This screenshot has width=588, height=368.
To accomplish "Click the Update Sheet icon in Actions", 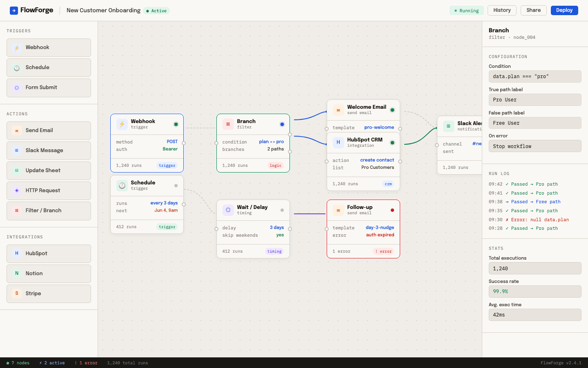I will 17,171.
